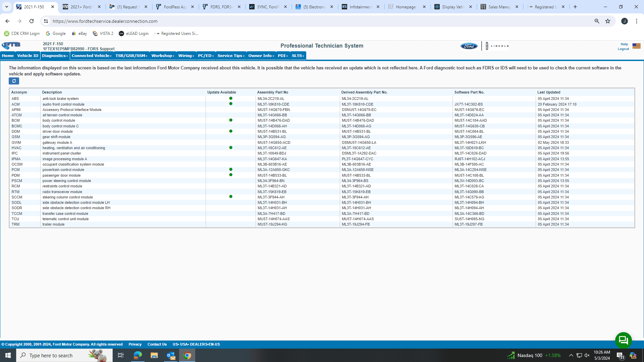Open Outlook from the taskbar
Image resolution: width=644 pixels, height=362 pixels.
coord(170,355)
